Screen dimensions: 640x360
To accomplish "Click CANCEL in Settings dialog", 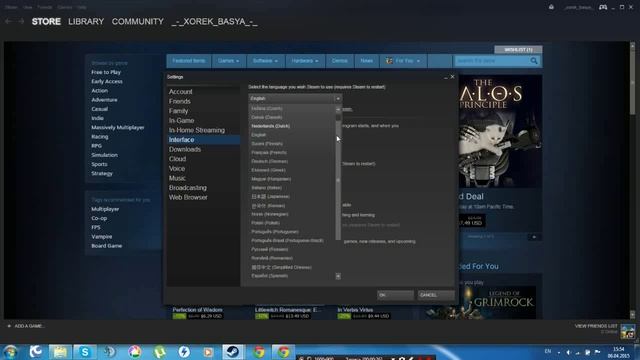I will tap(436, 295).
